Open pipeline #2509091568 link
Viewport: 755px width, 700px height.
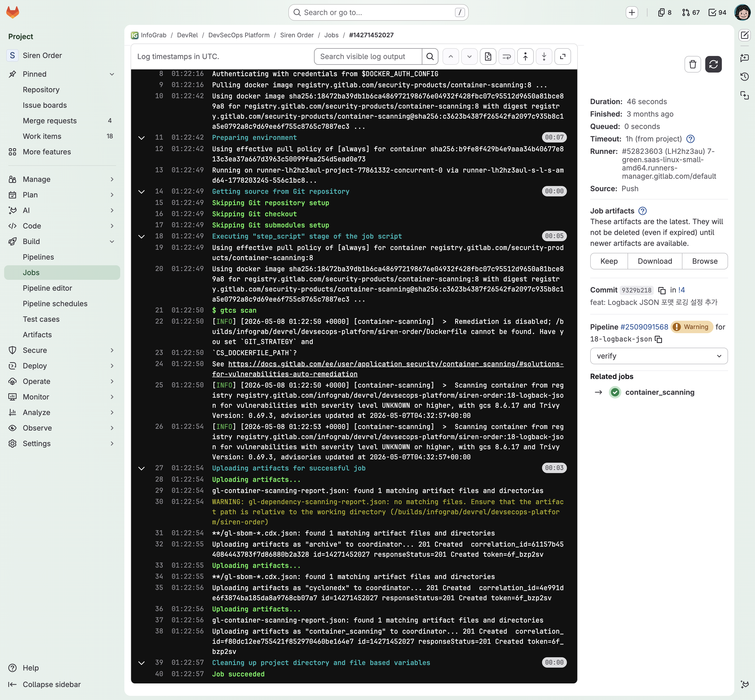point(644,327)
